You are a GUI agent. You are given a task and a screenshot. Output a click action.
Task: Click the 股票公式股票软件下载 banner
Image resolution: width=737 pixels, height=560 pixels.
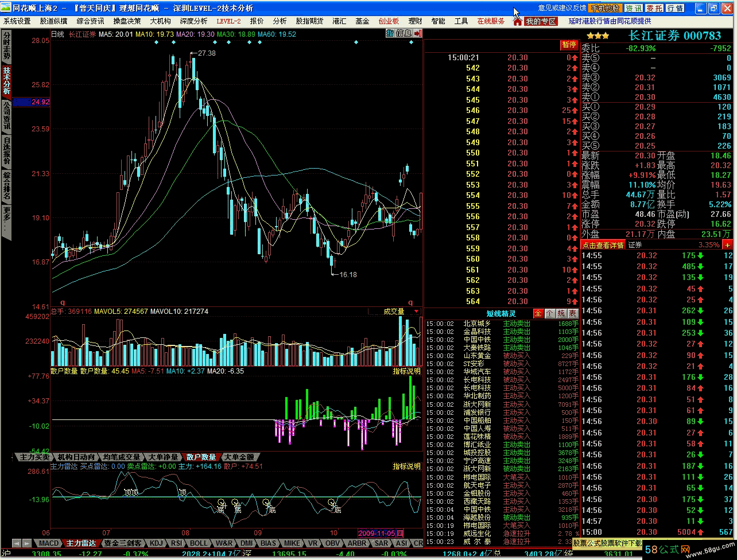coord(607,542)
